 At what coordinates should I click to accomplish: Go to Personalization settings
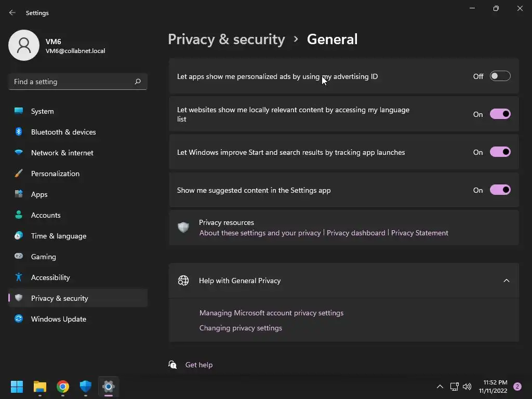coord(55,174)
